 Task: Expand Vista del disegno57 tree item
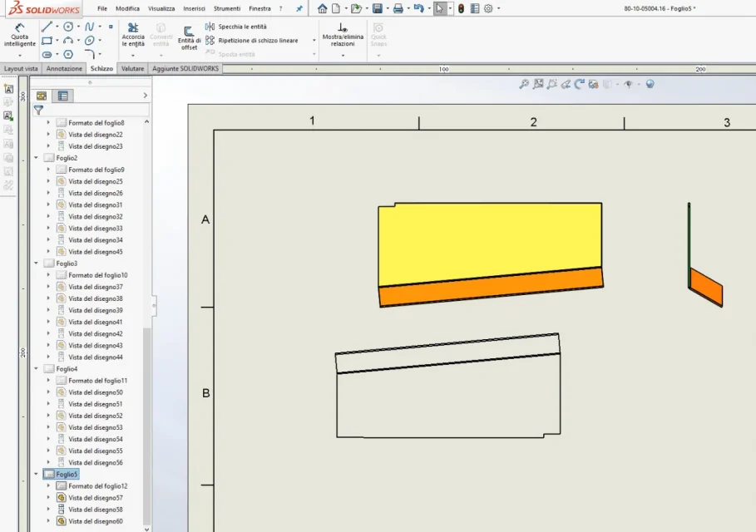point(48,498)
